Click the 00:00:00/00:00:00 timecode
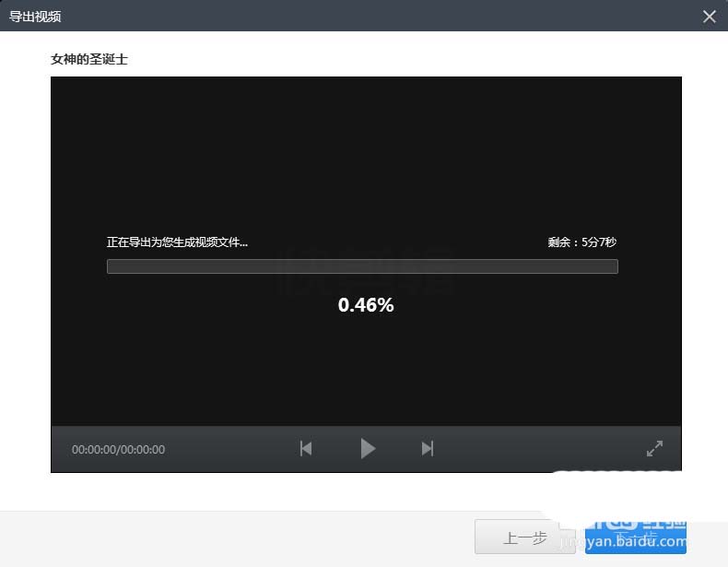Screen dimensions: 728x567 click(118, 450)
